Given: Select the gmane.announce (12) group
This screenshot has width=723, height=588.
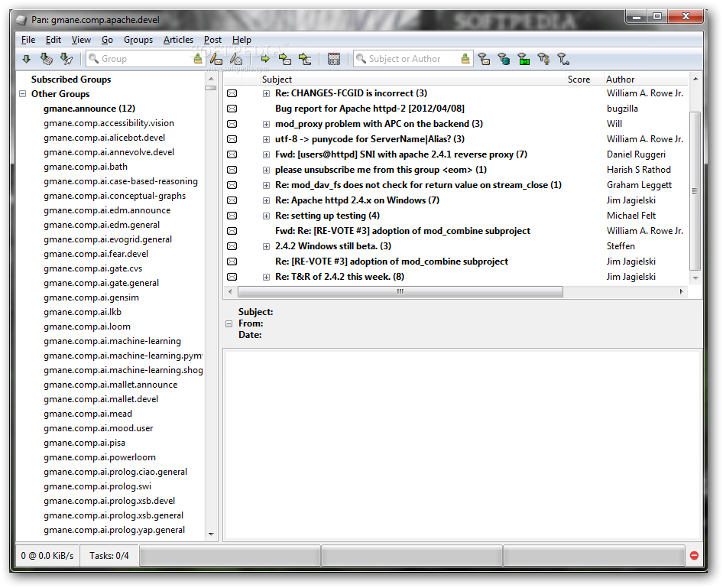Looking at the screenshot, I should pyautogui.click(x=89, y=109).
